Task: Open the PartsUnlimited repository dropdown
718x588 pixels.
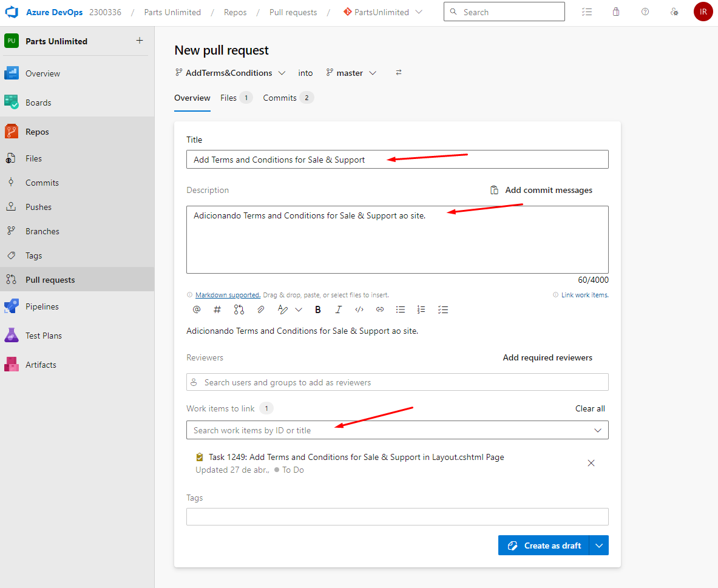Action: pyautogui.click(x=419, y=12)
